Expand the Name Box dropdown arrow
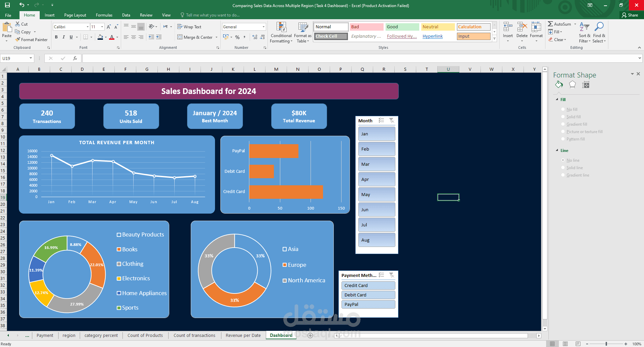 31,58
